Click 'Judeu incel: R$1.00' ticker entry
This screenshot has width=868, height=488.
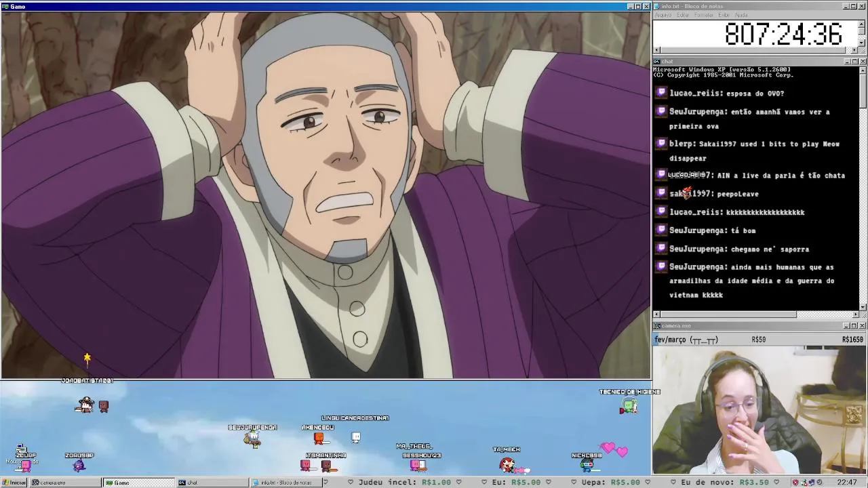click(405, 483)
